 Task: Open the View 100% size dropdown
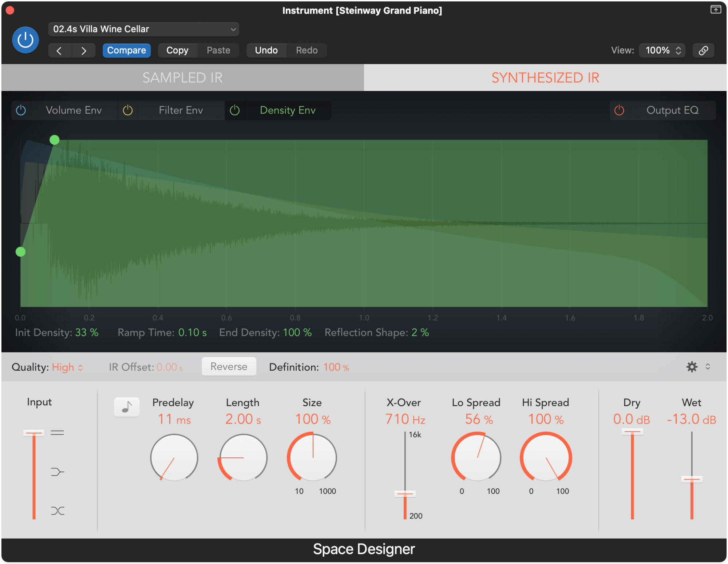pyautogui.click(x=662, y=51)
